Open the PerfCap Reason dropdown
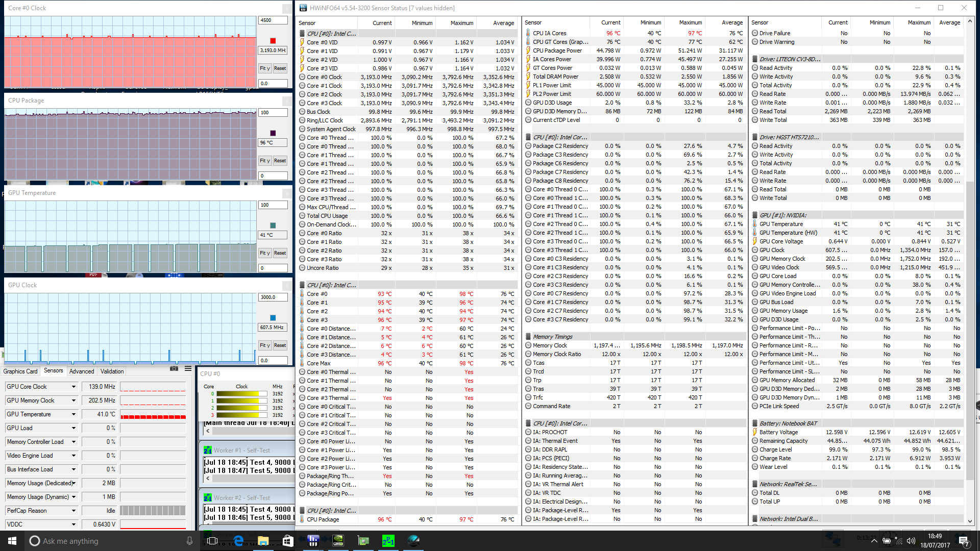 73,511
